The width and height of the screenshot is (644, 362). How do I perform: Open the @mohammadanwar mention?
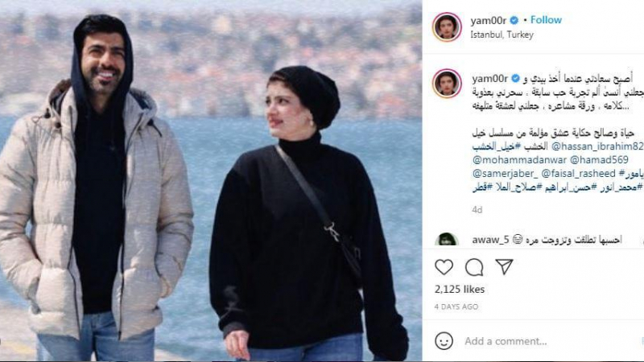coord(519,159)
